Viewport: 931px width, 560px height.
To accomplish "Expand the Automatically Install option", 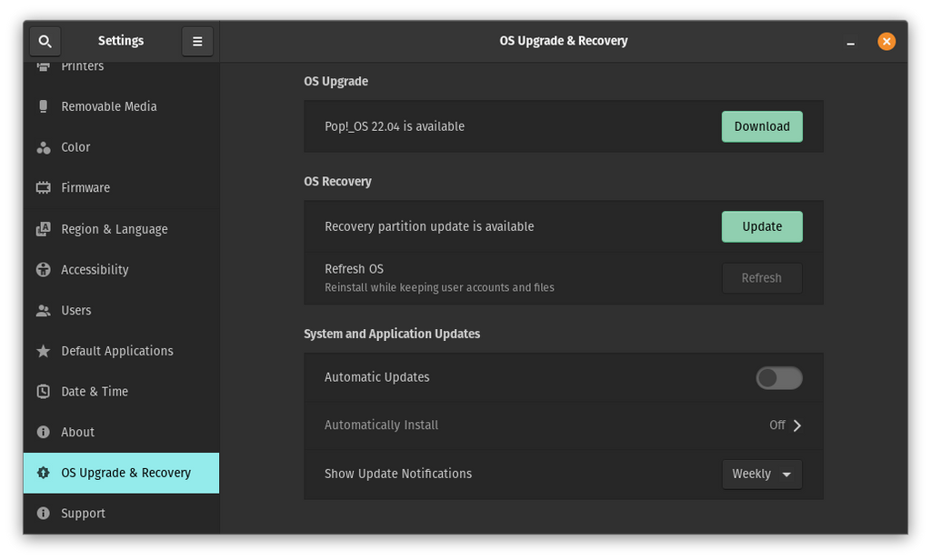I will pos(796,425).
